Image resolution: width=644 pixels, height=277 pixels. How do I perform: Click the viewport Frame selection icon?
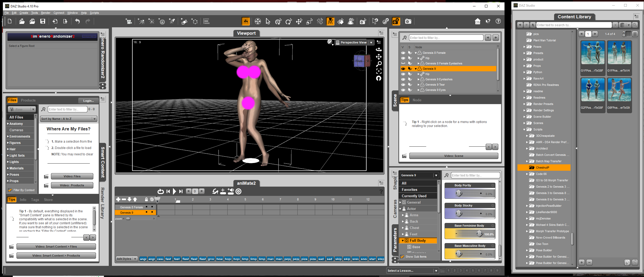[379, 71]
